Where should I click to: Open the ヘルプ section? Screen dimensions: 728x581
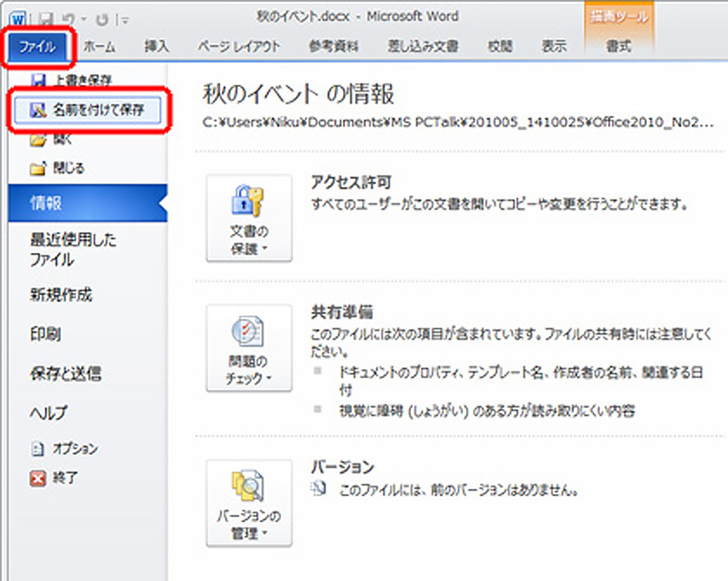tap(48, 412)
